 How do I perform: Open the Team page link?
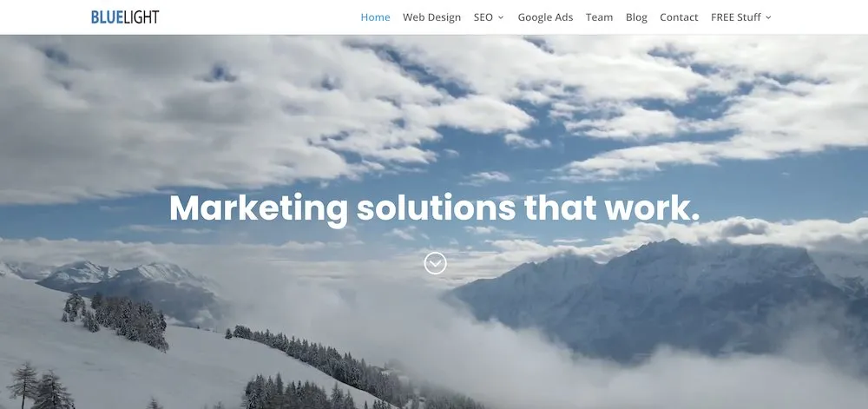pos(600,17)
